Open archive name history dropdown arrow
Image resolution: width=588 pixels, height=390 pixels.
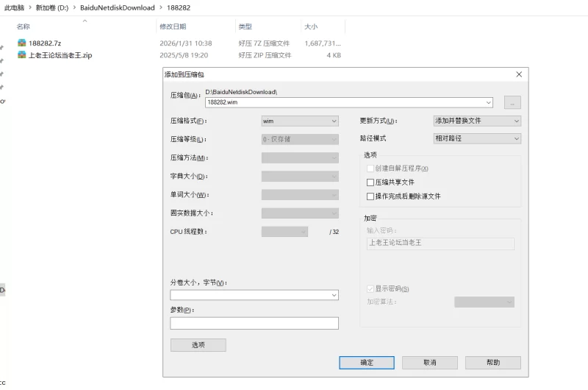coord(488,102)
